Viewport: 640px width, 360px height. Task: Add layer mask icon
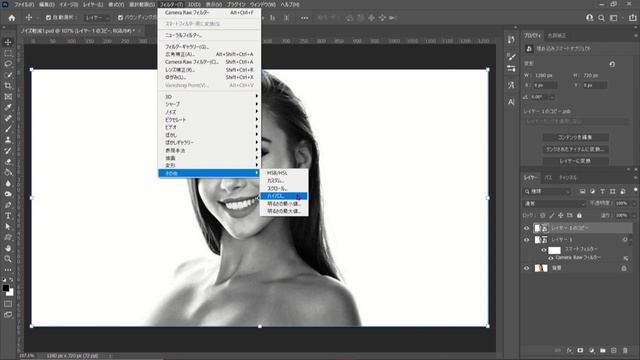(x=580, y=350)
